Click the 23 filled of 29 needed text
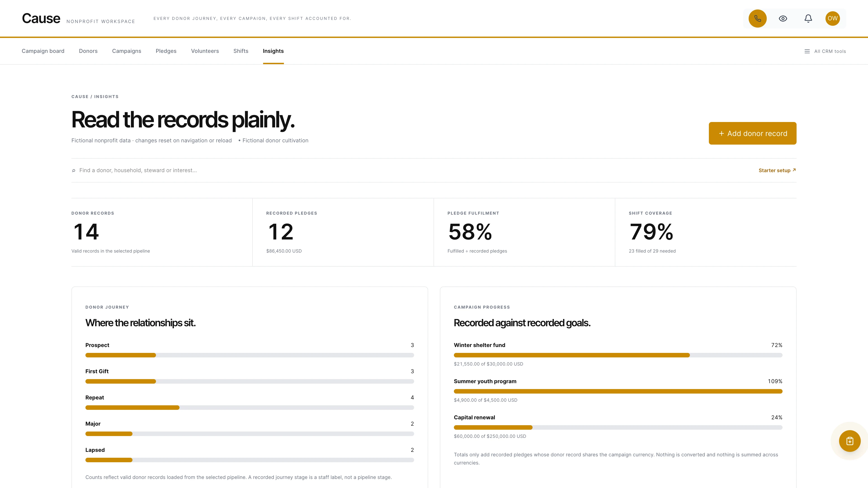 tap(652, 251)
